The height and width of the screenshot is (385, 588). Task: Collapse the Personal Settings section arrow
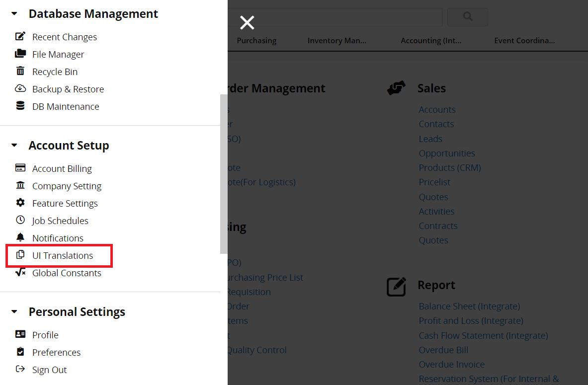click(x=14, y=311)
